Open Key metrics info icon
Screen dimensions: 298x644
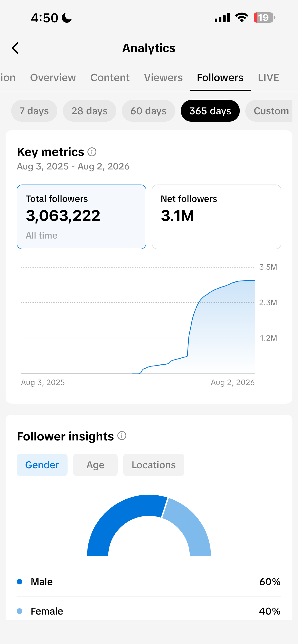92,152
